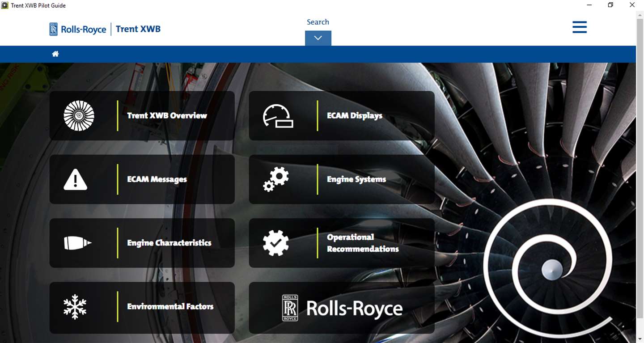
Task: Click the scrollbar up arrow
Action: coord(640,15)
